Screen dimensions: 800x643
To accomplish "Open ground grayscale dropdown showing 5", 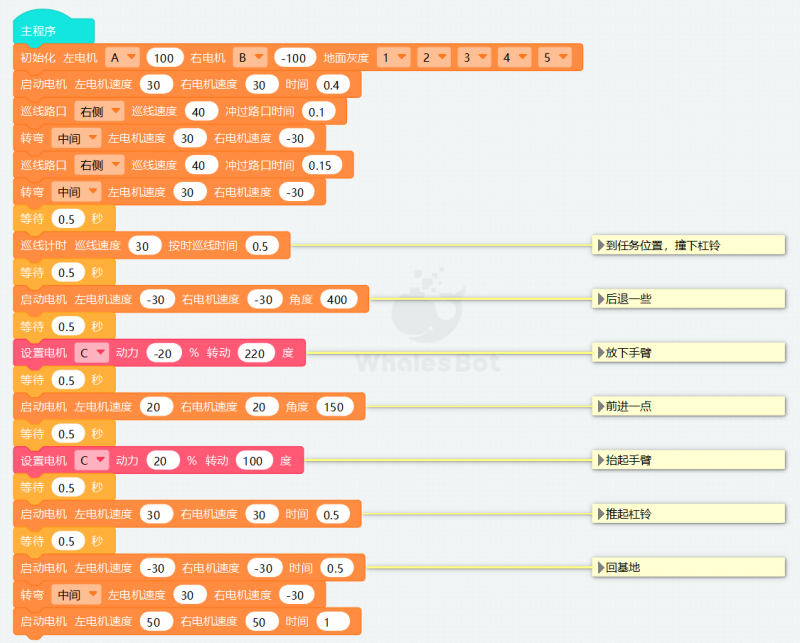I will click(554, 57).
